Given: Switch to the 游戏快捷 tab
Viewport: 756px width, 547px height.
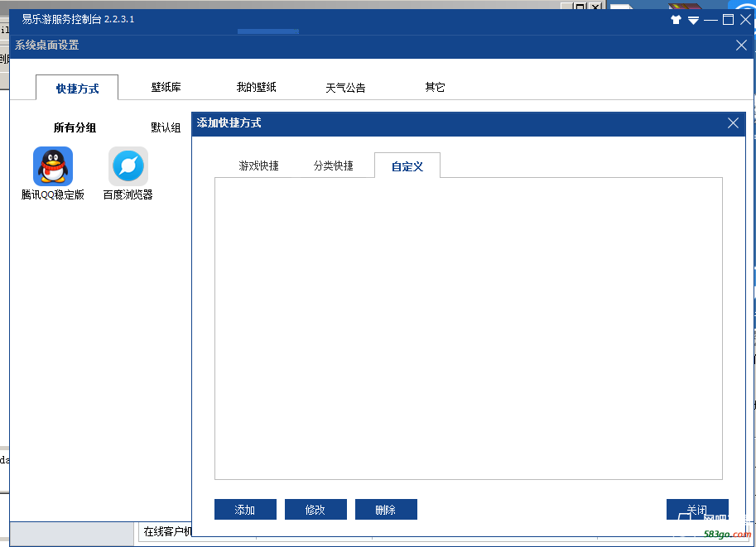Looking at the screenshot, I should [258, 166].
